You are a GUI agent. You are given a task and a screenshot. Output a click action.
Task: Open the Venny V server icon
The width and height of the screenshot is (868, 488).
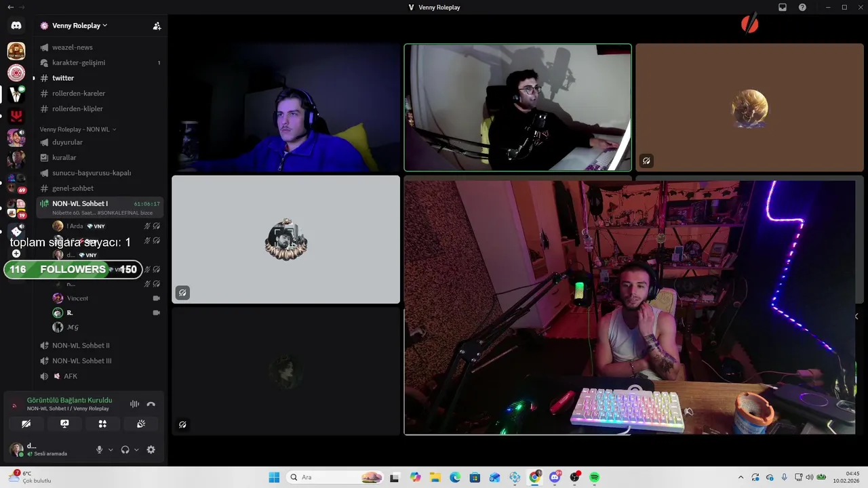tap(16, 94)
